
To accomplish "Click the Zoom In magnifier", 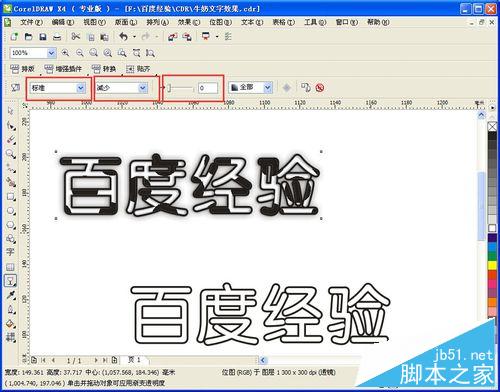I will (65, 53).
